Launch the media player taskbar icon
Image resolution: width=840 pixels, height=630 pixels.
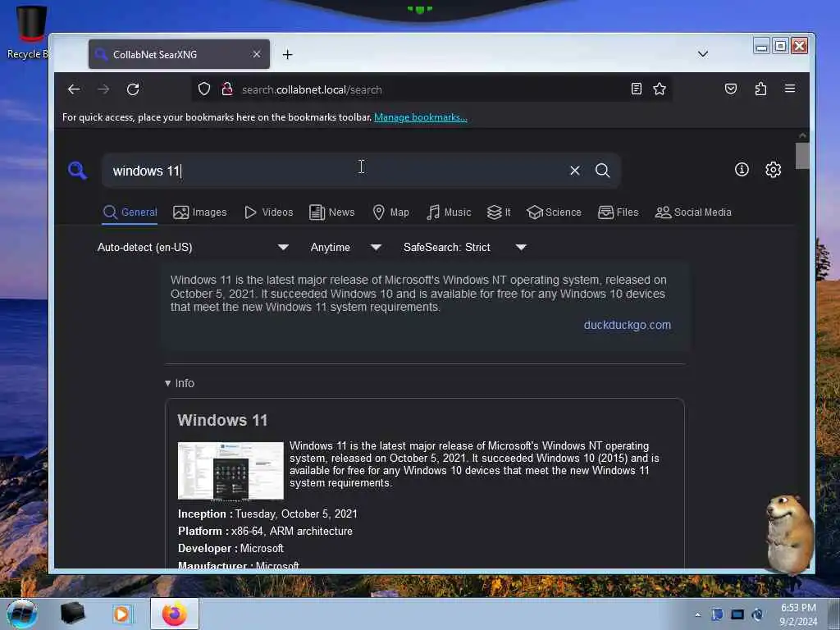[121, 614]
